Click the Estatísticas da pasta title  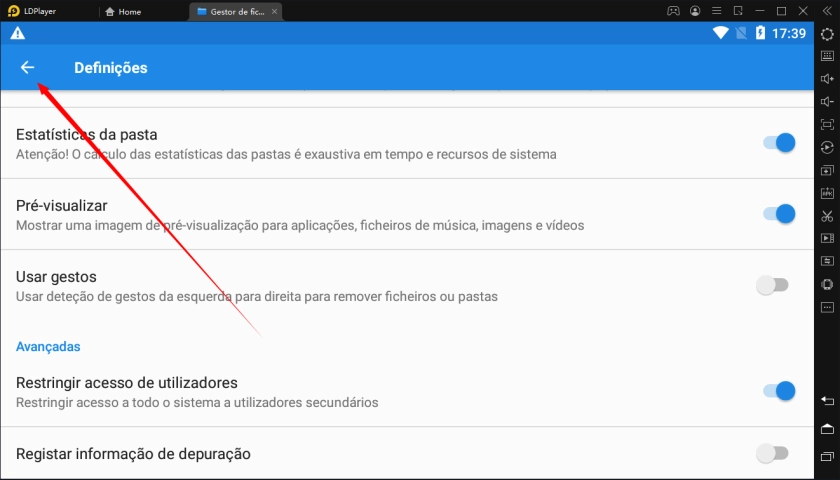coord(86,134)
